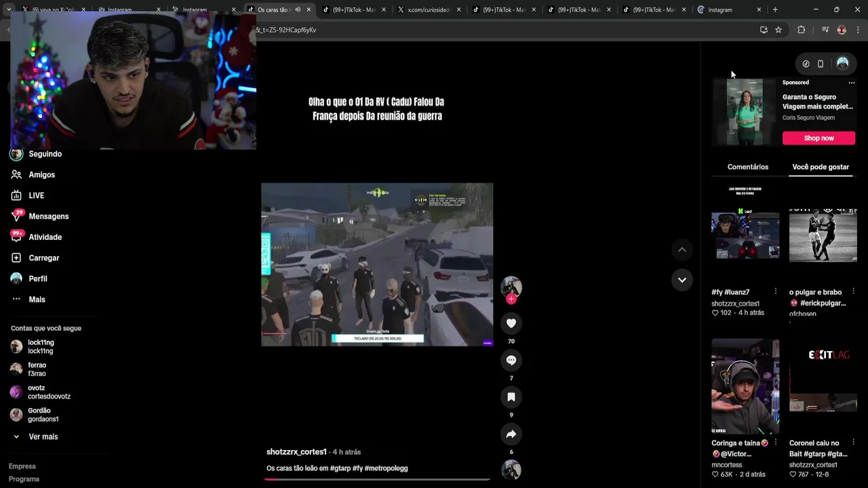Click Atividade icon with 99+ badge

17,237
